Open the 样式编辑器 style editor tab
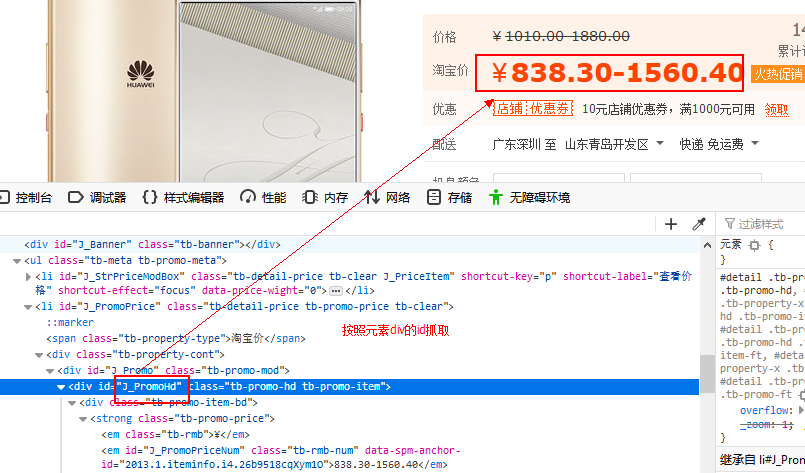This screenshot has width=805, height=473. [183, 198]
